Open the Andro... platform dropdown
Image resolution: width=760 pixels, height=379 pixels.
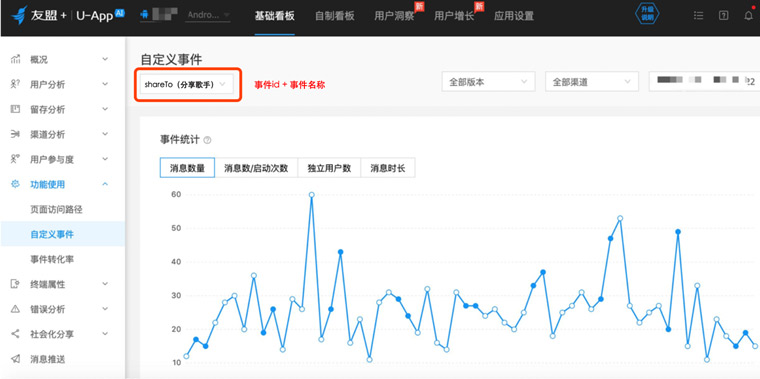[x=208, y=15]
